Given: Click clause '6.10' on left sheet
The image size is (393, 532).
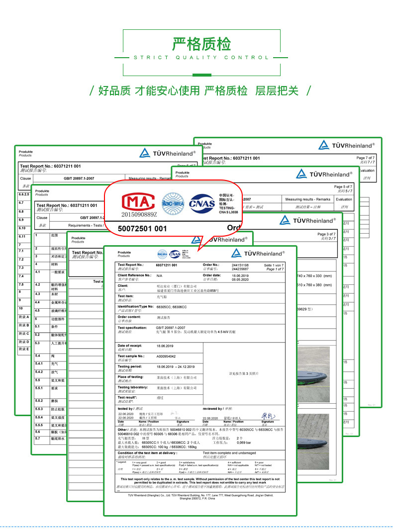Looking at the screenshot, I should (22, 228).
